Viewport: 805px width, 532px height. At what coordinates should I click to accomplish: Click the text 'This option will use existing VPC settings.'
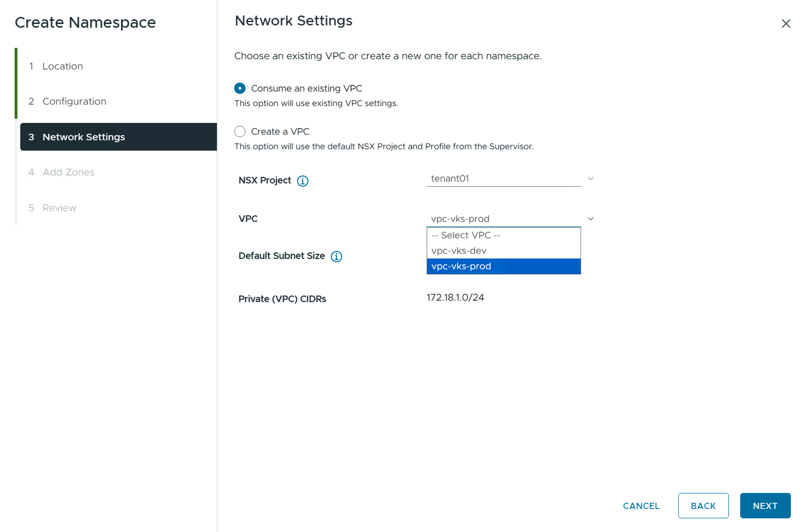tap(316, 103)
